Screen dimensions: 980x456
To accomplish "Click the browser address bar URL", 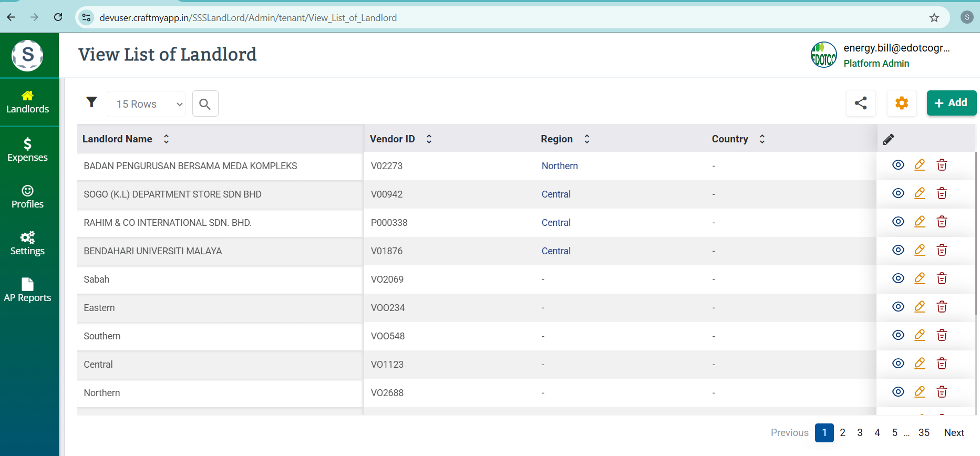I will tap(248, 18).
